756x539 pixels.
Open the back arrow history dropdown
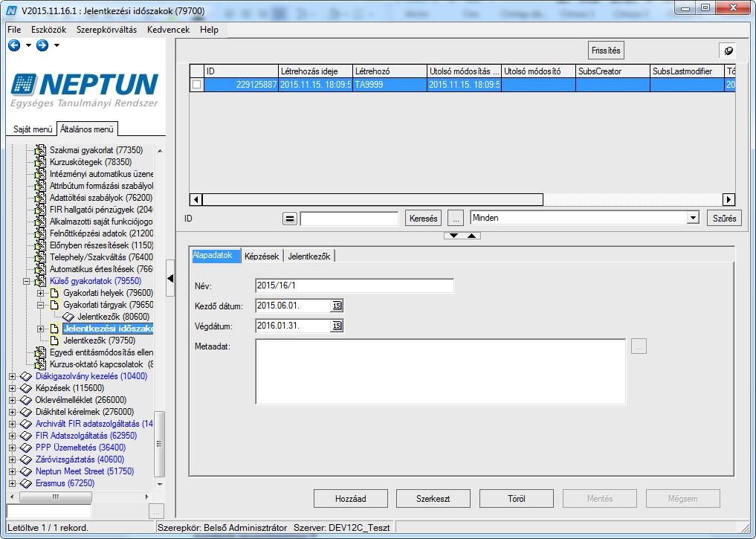28,45
